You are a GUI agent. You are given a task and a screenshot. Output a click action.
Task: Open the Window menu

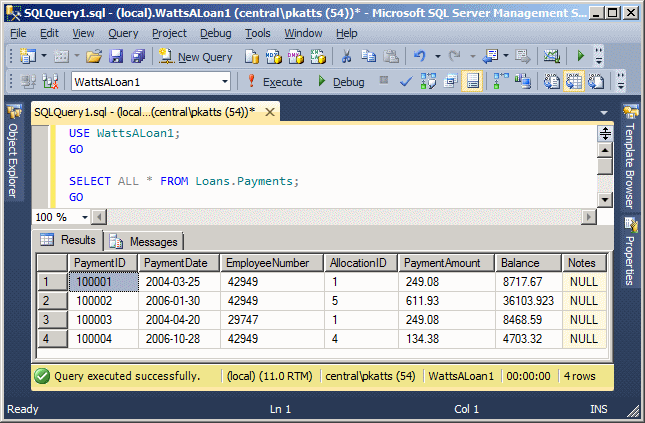pyautogui.click(x=303, y=33)
